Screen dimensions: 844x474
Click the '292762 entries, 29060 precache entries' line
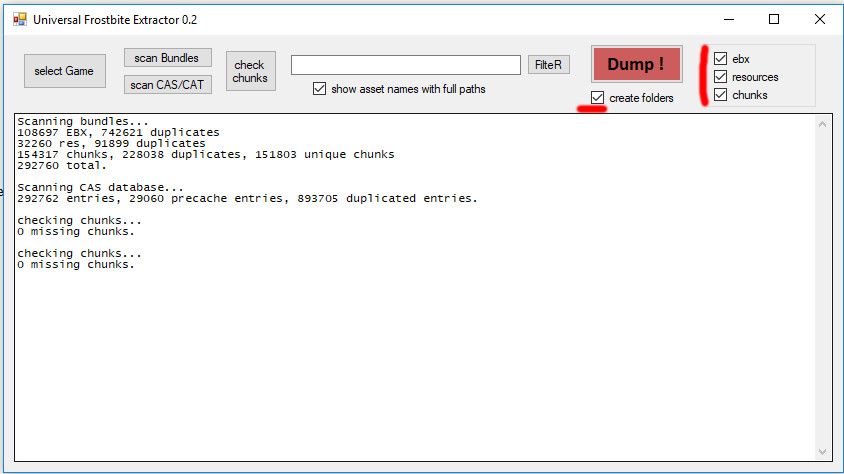point(247,199)
